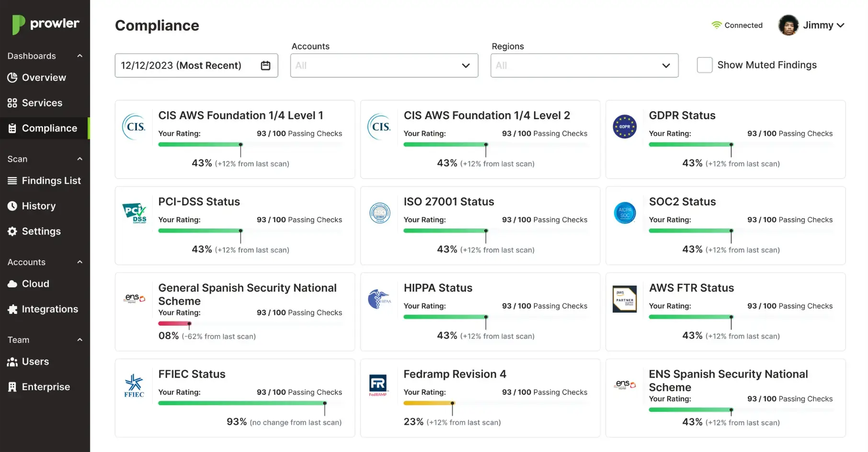868x452 pixels.
Task: Click the Connected status label
Action: pyautogui.click(x=743, y=25)
